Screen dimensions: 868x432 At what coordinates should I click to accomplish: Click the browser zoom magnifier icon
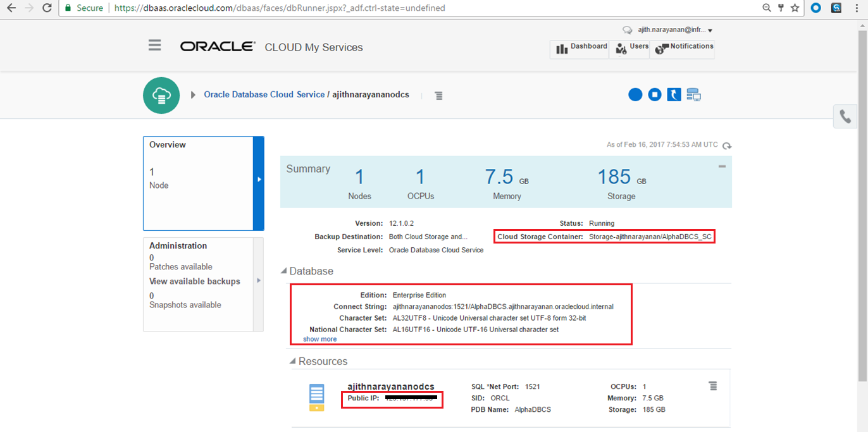click(x=766, y=8)
